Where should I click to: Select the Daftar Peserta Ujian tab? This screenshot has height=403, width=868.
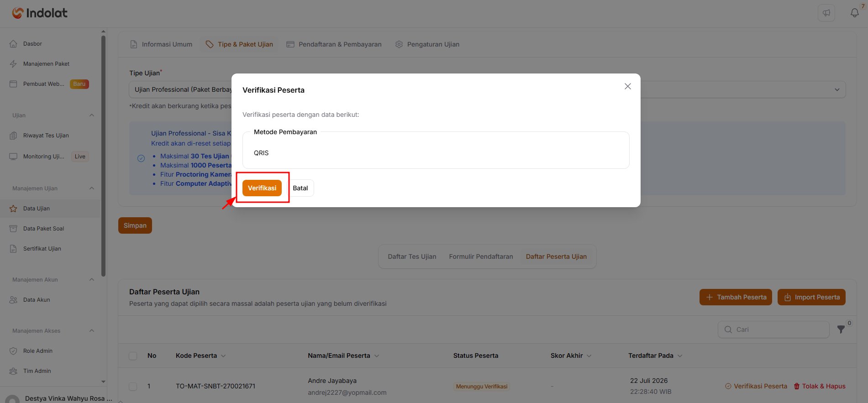pyautogui.click(x=556, y=256)
